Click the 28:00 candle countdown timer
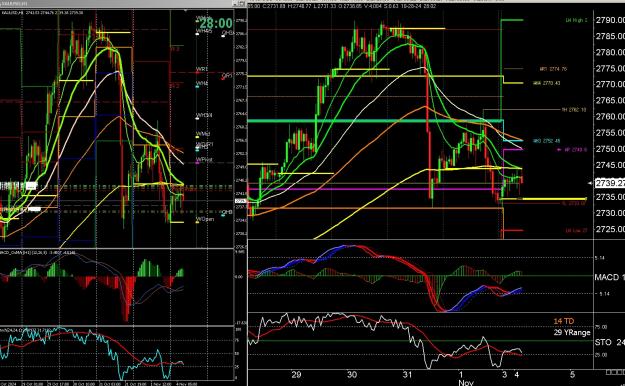 pyautogui.click(x=216, y=23)
